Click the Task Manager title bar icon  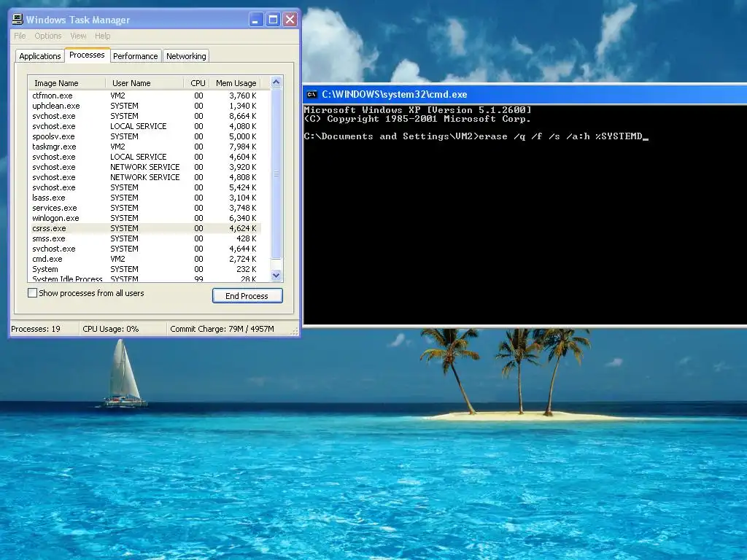point(18,20)
